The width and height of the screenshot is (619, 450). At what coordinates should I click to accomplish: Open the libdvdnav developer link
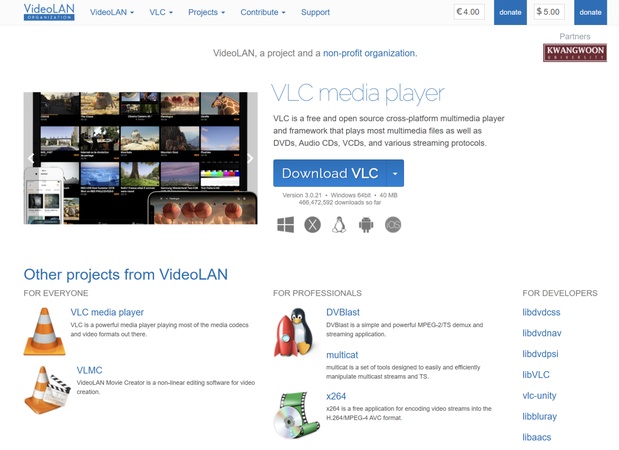pos(542,333)
